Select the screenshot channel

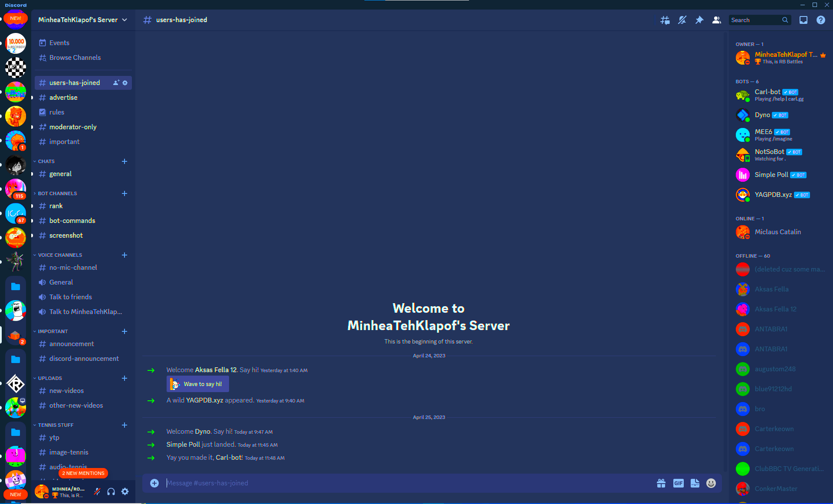point(83,236)
